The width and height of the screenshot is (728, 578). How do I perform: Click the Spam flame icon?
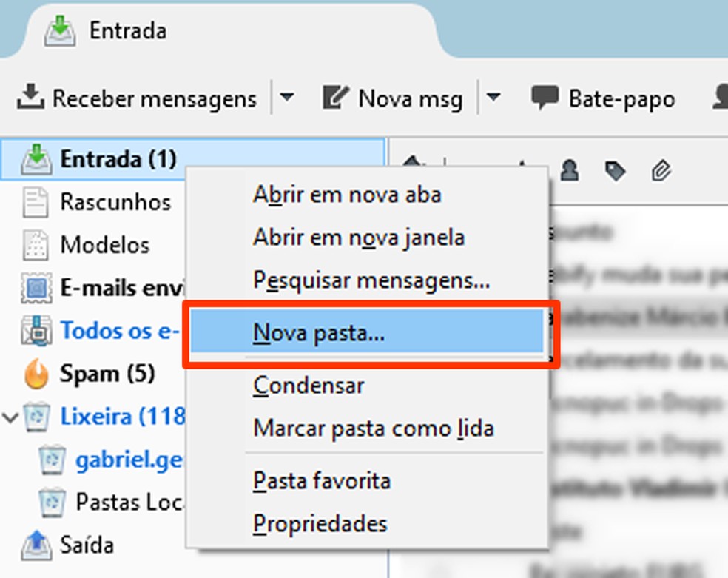[x=36, y=373]
